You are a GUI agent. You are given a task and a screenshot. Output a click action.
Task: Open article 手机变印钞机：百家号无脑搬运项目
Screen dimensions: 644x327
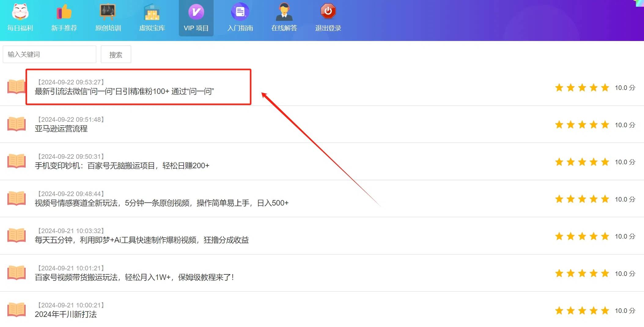122,165
